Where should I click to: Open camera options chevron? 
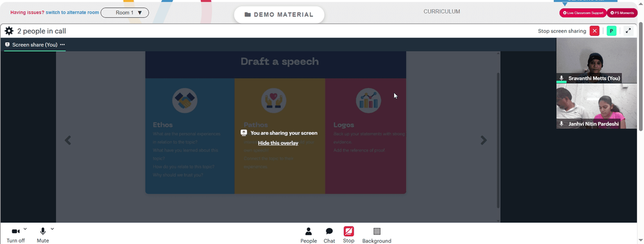point(25,229)
